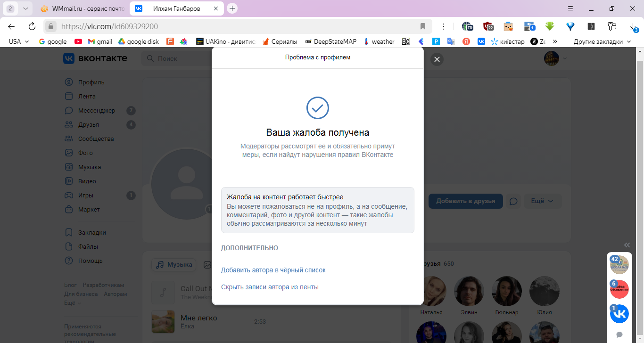Close the profile complaint dialog
Screen dimensions: 644x343
437,59
